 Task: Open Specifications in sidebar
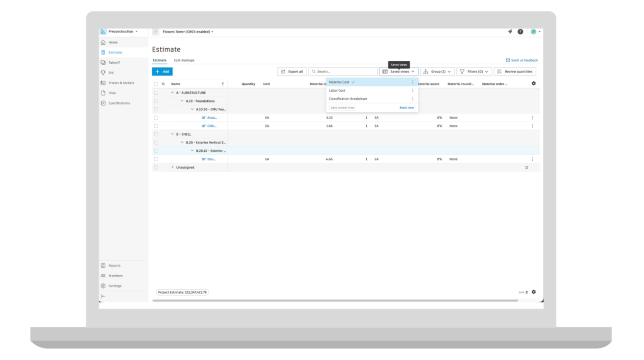(x=119, y=103)
